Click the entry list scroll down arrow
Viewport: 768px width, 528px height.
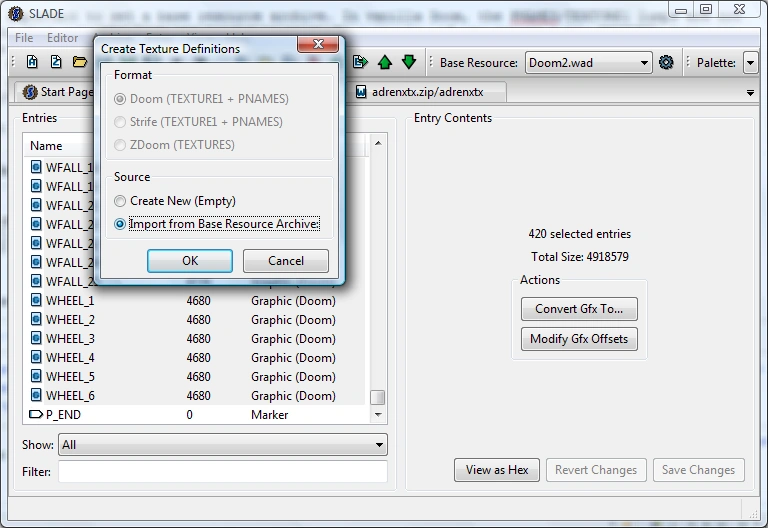click(378, 414)
